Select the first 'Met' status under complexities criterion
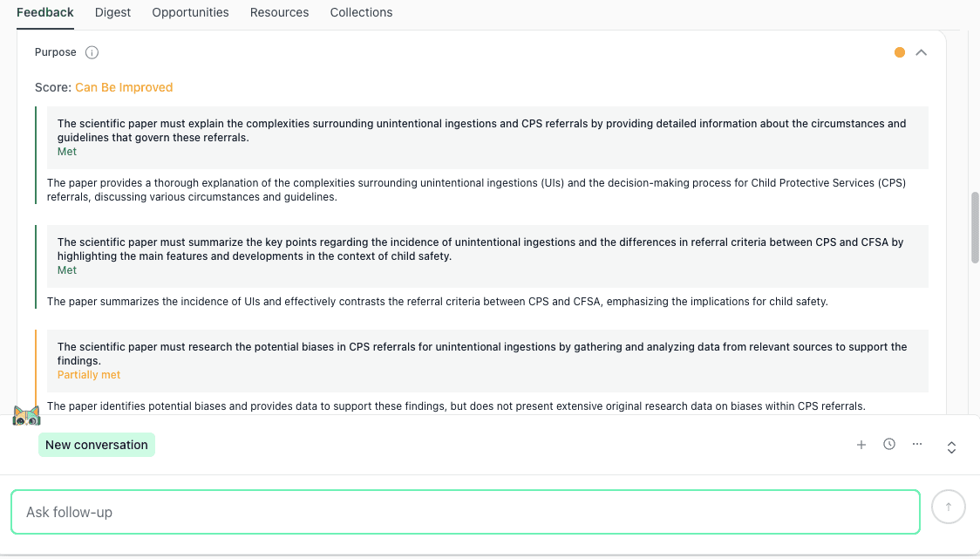The width and height of the screenshot is (980, 559). [67, 152]
